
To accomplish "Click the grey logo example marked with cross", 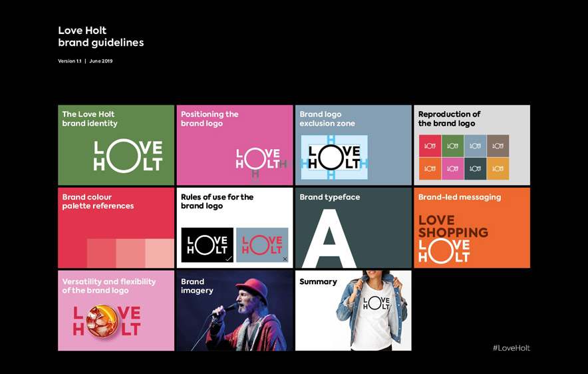I will 262,245.
